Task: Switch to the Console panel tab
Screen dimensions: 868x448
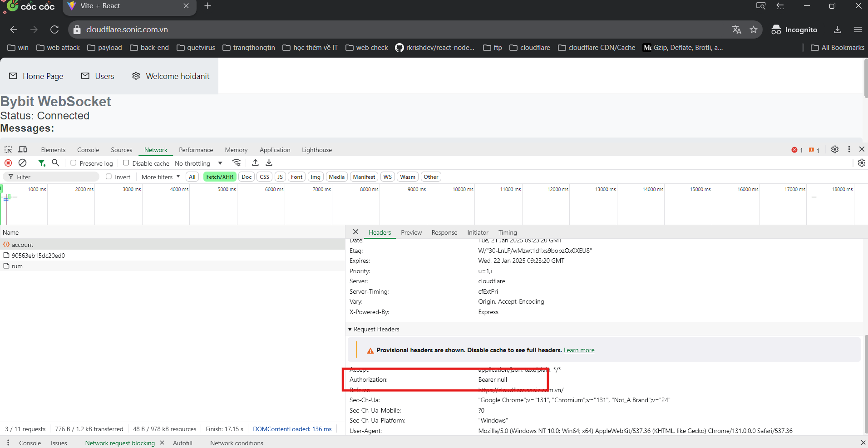Action: pos(88,150)
